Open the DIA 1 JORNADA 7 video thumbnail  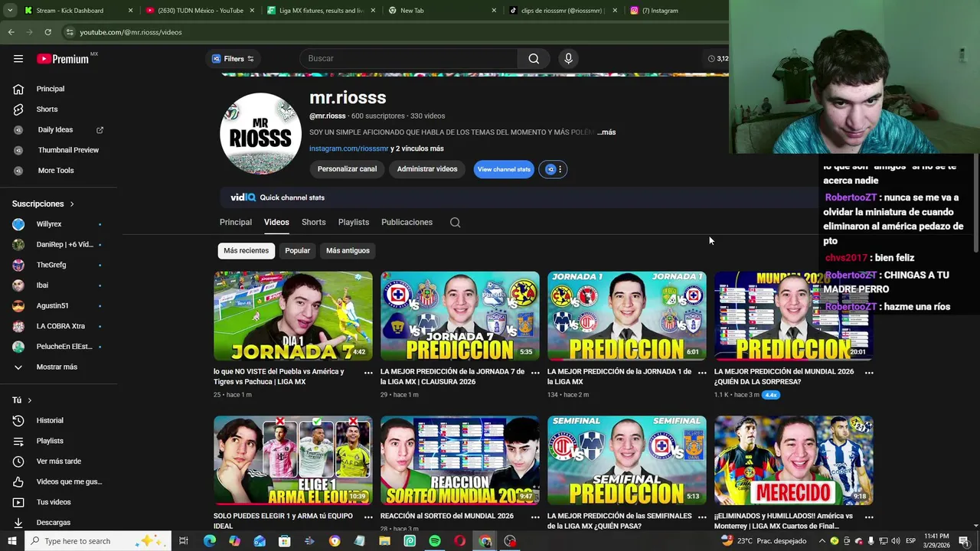point(293,316)
